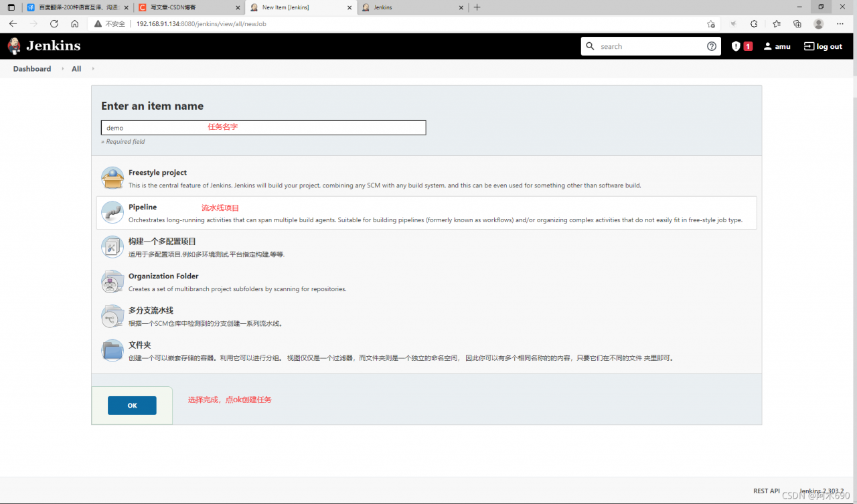The width and height of the screenshot is (857, 504).
Task: Click the description about multibranch project subfolders
Action: 238,289
